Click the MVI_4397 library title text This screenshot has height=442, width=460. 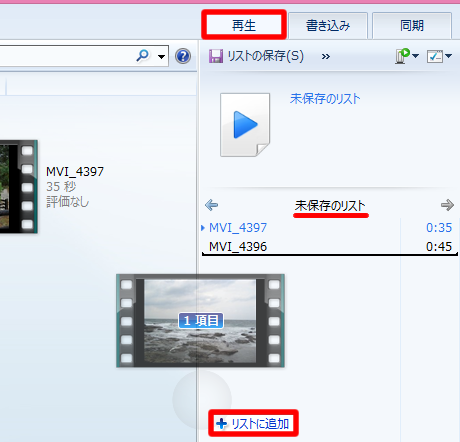pyautogui.click(x=75, y=172)
